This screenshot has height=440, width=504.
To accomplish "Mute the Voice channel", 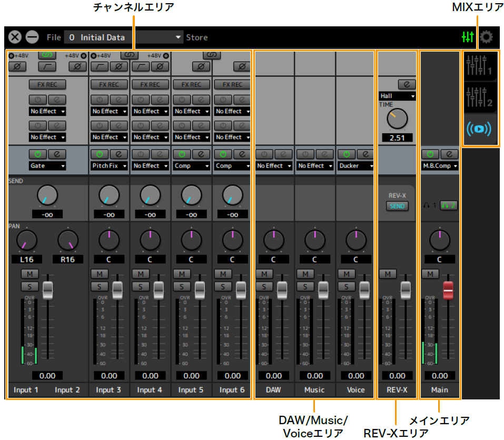I will 347,274.
